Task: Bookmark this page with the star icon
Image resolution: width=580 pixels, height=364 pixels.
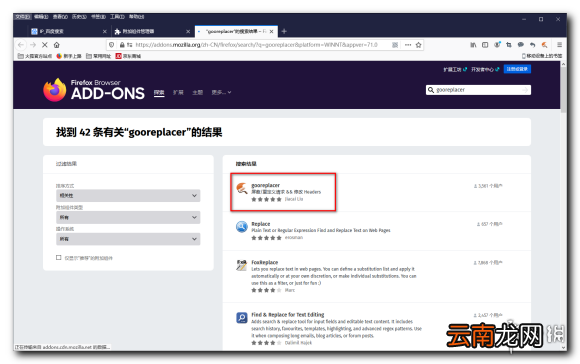Action: coord(418,45)
